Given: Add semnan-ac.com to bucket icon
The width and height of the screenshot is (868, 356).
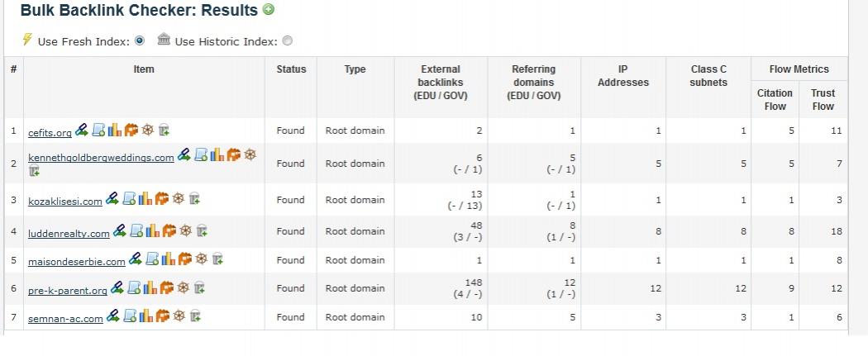Looking at the screenshot, I should click(195, 316).
